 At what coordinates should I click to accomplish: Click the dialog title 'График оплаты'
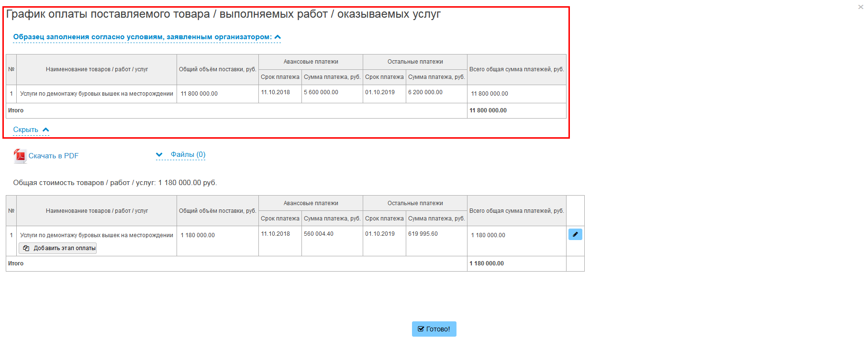(223, 14)
